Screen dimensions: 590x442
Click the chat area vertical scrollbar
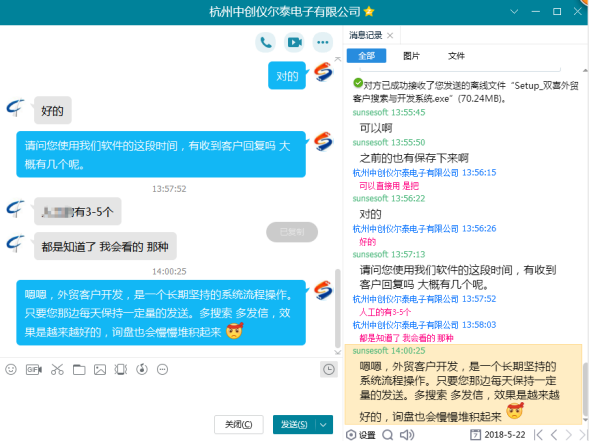[x=338, y=308]
